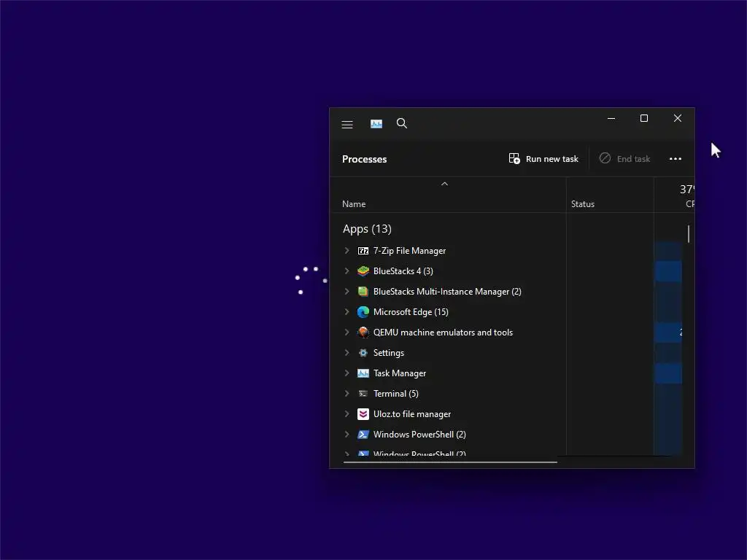This screenshot has width=747, height=560.
Task: Expand the Terminal (5) group
Action: click(347, 394)
